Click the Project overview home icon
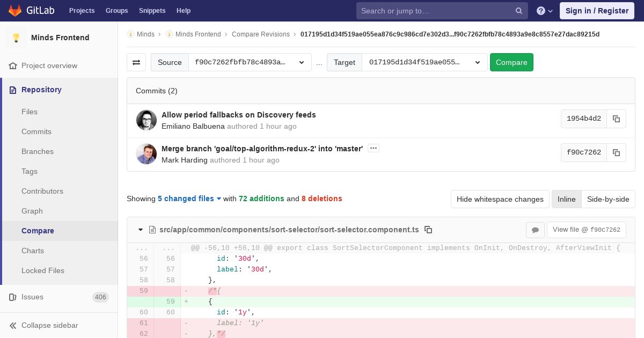Image resolution: width=644 pixels, height=338 pixels. pyautogui.click(x=13, y=65)
